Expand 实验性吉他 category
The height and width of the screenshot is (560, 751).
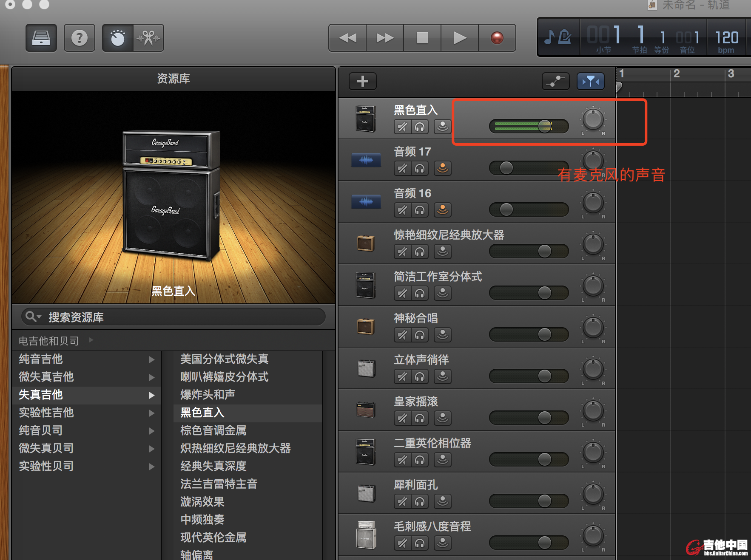click(x=151, y=413)
